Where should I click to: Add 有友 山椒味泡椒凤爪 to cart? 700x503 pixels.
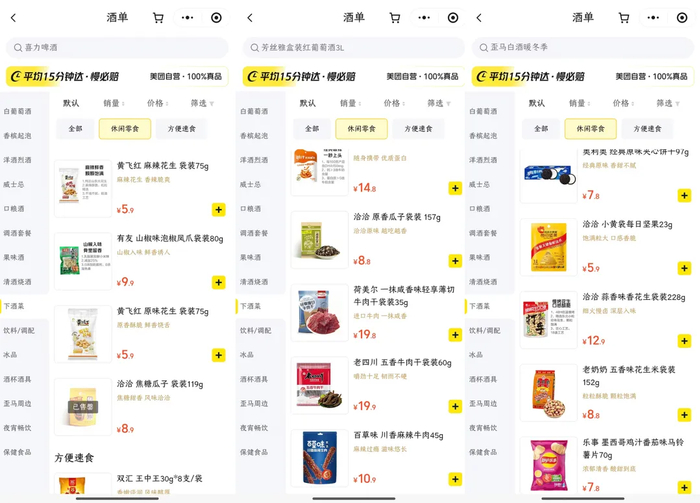pyautogui.click(x=218, y=282)
